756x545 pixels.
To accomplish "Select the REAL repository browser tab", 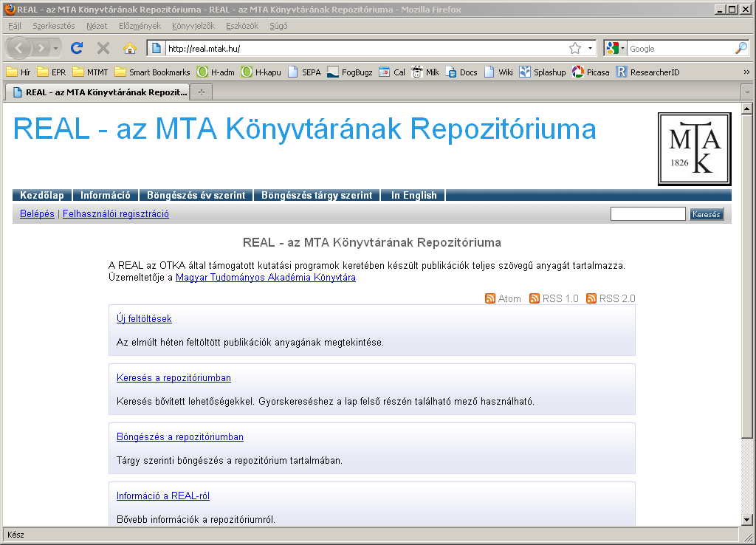I will click(97, 92).
